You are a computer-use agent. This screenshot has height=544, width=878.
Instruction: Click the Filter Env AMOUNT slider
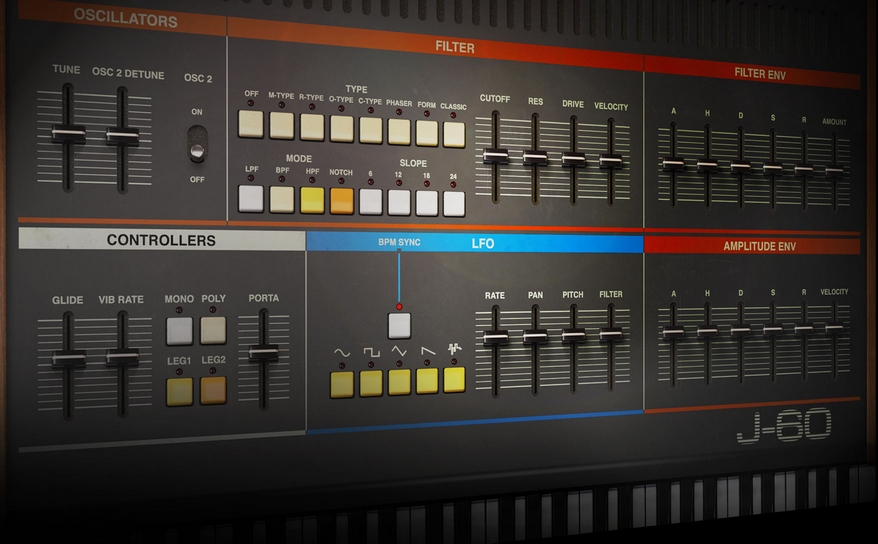pyautogui.click(x=834, y=171)
